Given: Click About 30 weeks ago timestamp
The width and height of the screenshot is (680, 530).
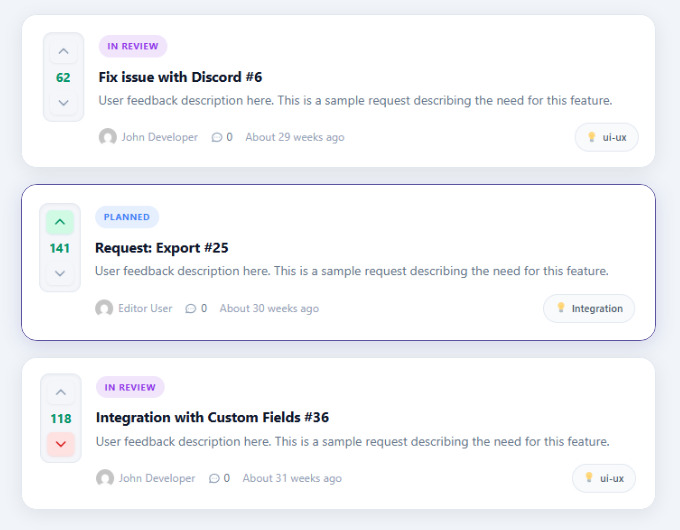Looking at the screenshot, I should click(269, 308).
